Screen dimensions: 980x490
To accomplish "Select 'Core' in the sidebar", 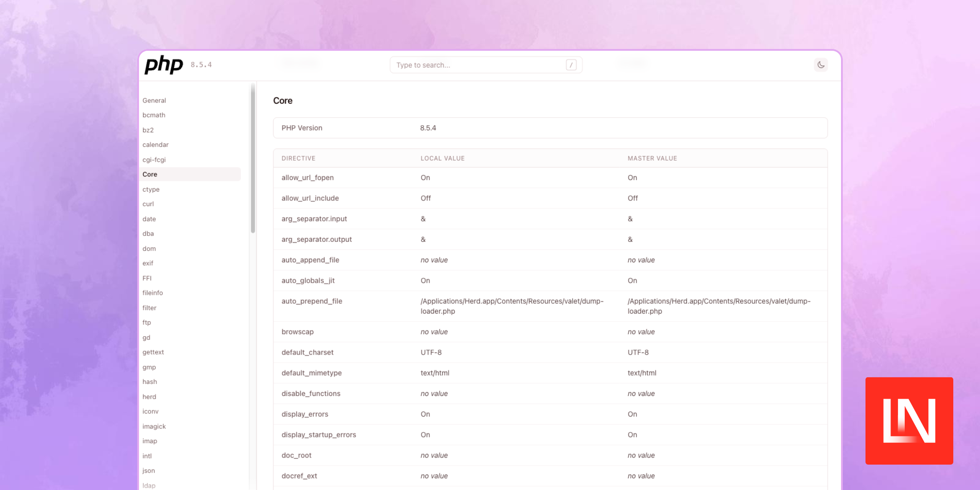I will point(150,174).
